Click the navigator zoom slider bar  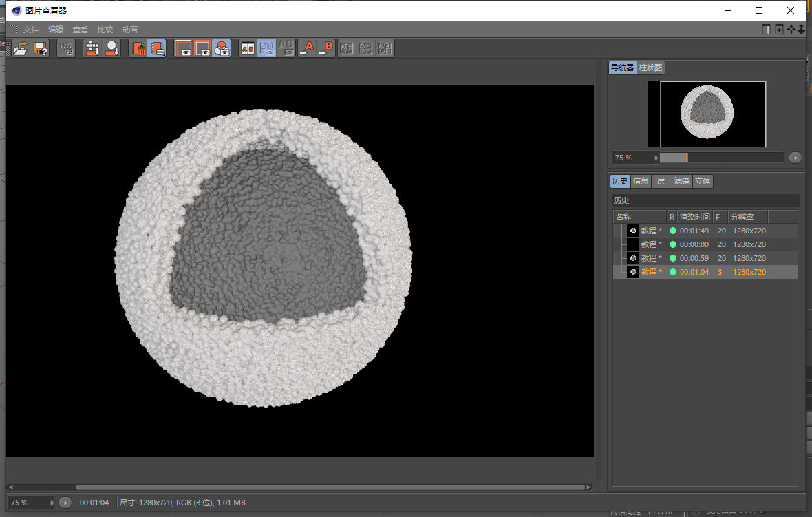tap(721, 158)
